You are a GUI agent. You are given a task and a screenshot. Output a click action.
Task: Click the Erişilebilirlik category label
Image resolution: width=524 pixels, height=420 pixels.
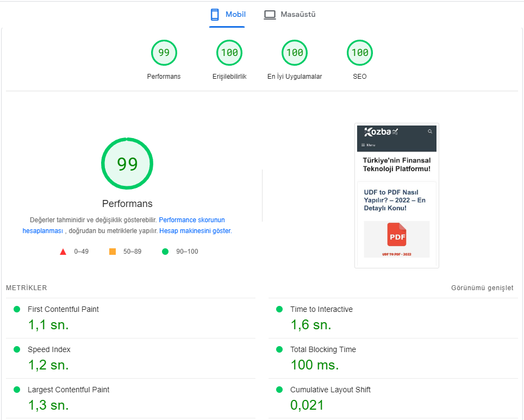229,77
